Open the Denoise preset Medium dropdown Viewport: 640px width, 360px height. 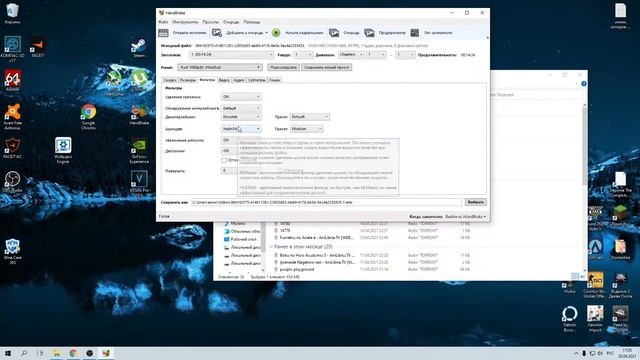coord(307,129)
